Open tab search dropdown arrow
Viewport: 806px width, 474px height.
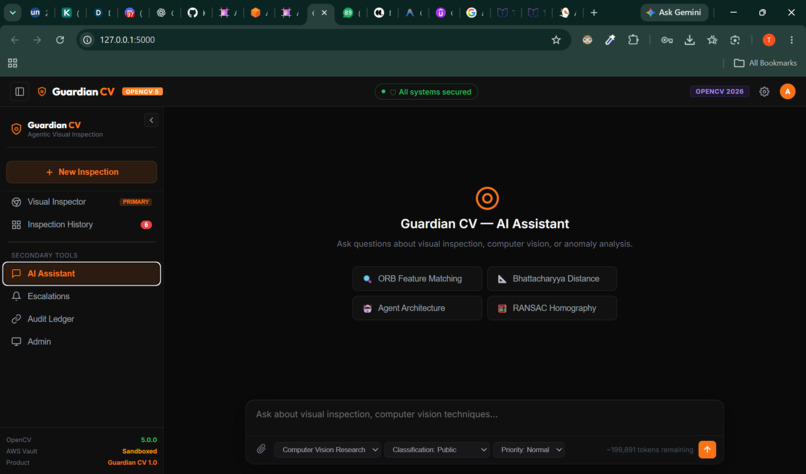12,12
